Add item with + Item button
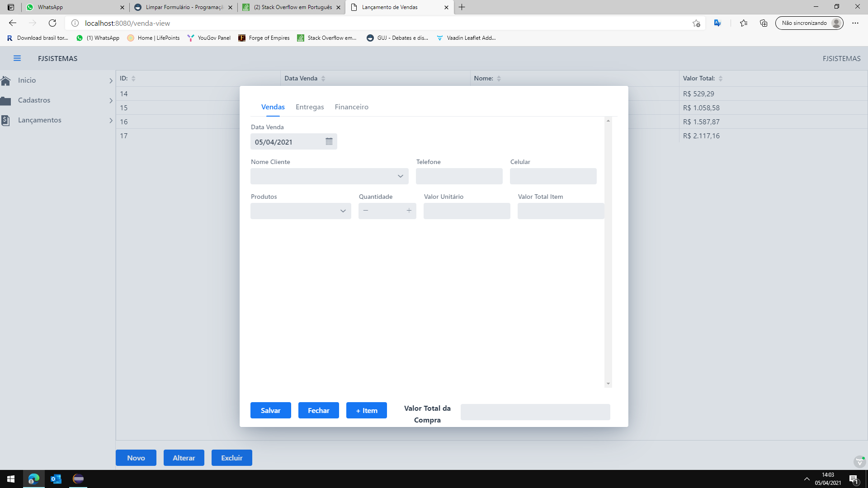Viewport: 868px width, 488px height. (x=366, y=410)
